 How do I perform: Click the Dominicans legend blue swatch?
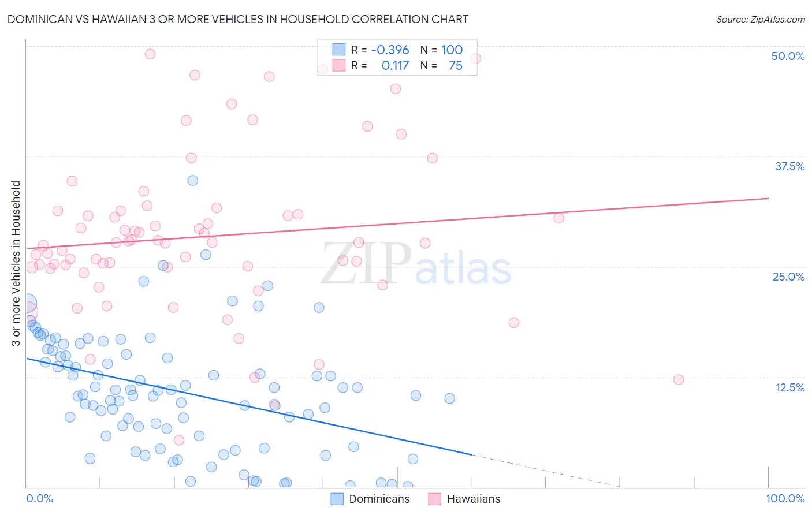click(337, 499)
